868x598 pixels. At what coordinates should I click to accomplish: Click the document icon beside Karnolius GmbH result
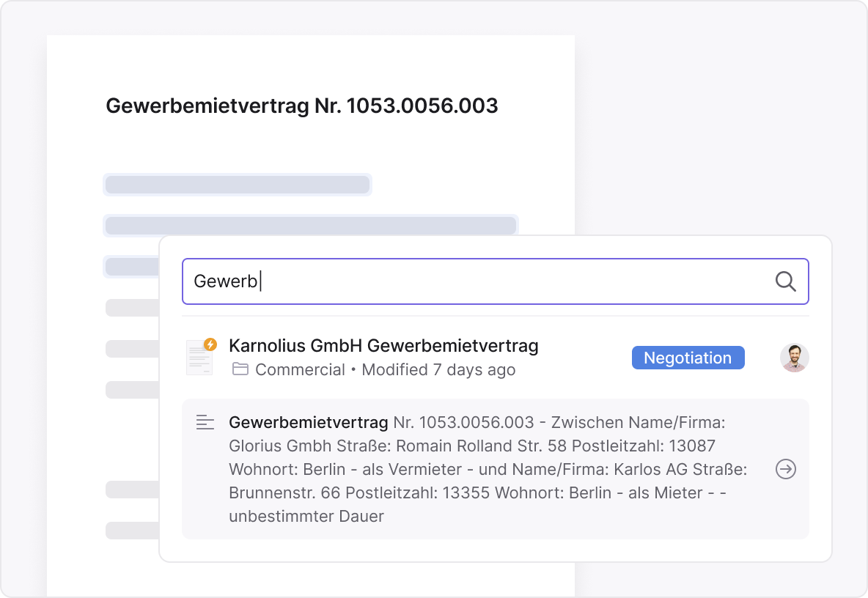pos(199,358)
